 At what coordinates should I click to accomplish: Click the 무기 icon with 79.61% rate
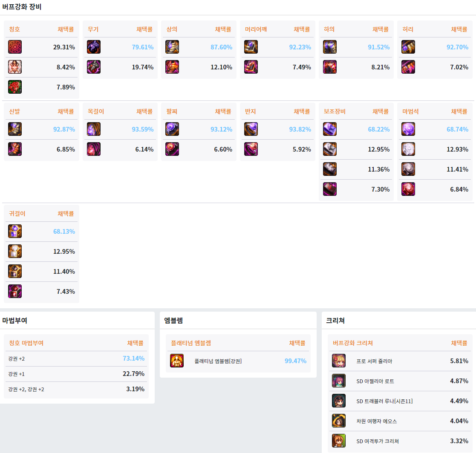[94, 47]
